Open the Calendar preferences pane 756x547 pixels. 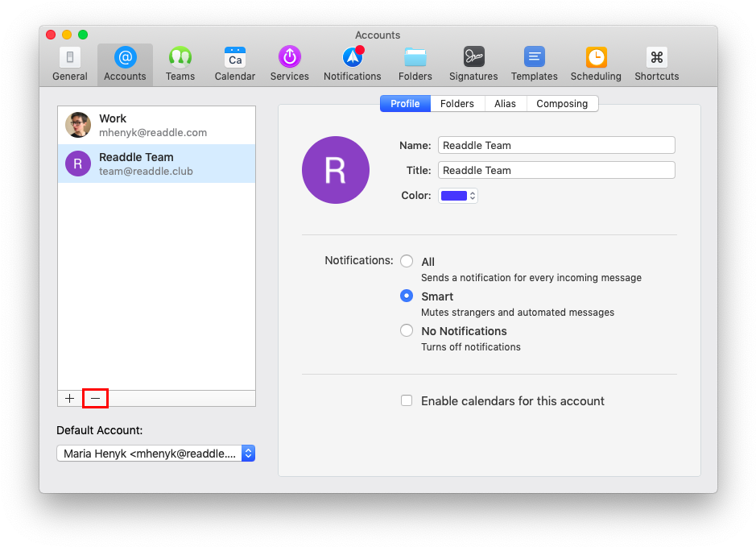tap(235, 64)
